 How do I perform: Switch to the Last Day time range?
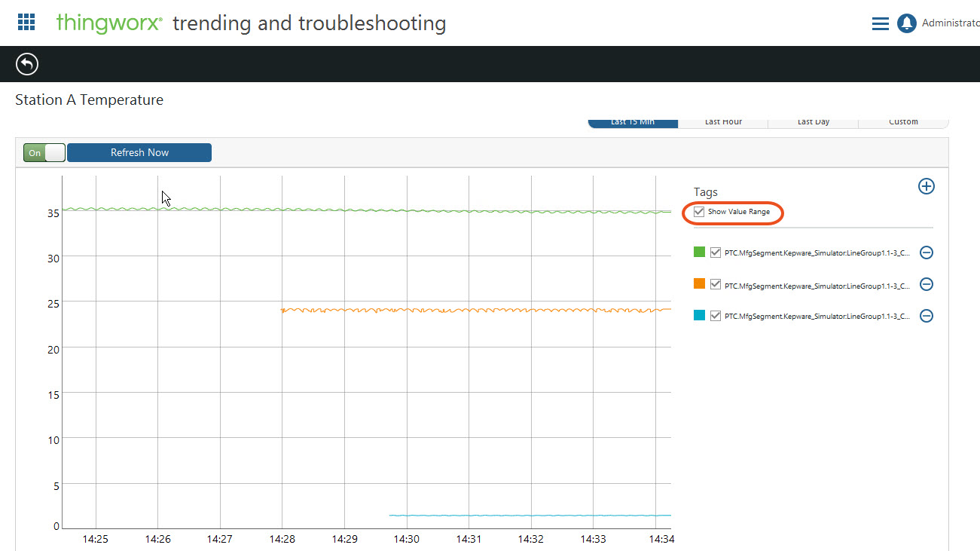pyautogui.click(x=813, y=121)
